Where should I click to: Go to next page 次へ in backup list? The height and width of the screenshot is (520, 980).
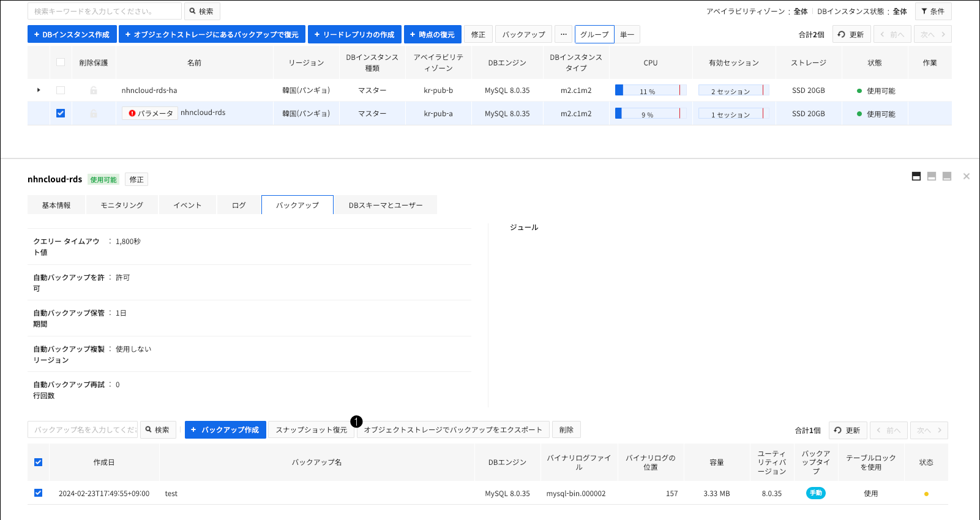coord(929,430)
